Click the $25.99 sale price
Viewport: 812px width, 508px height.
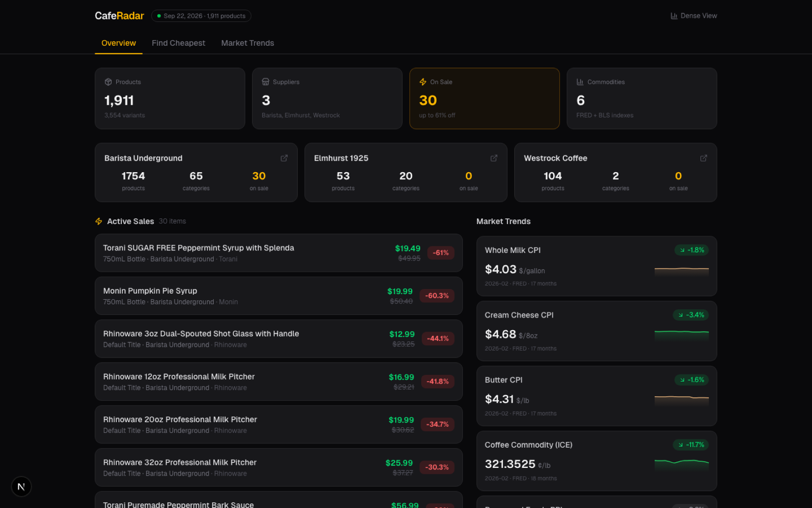(x=399, y=463)
